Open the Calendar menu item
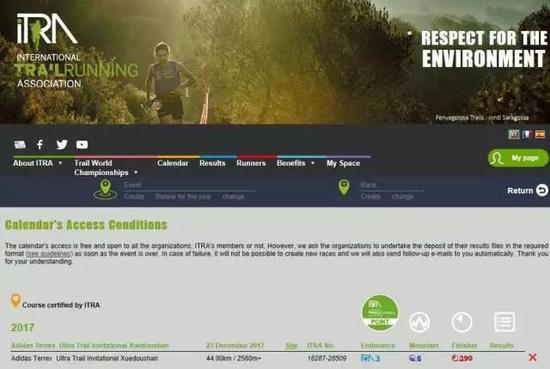550x369 pixels. (173, 163)
